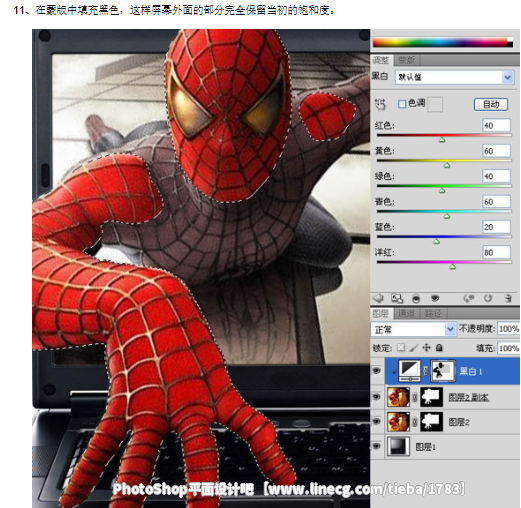
Task: Select the layer mask thumbnail of 图层2
Action: click(432, 422)
